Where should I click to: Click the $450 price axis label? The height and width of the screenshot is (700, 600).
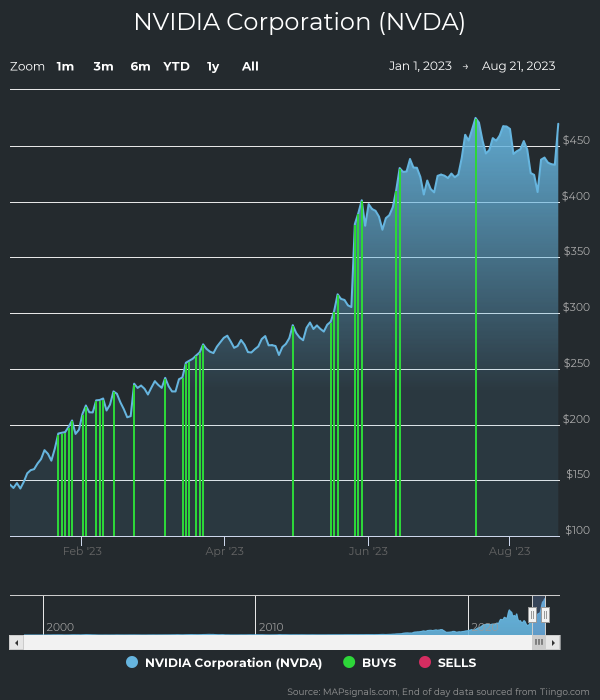576,140
